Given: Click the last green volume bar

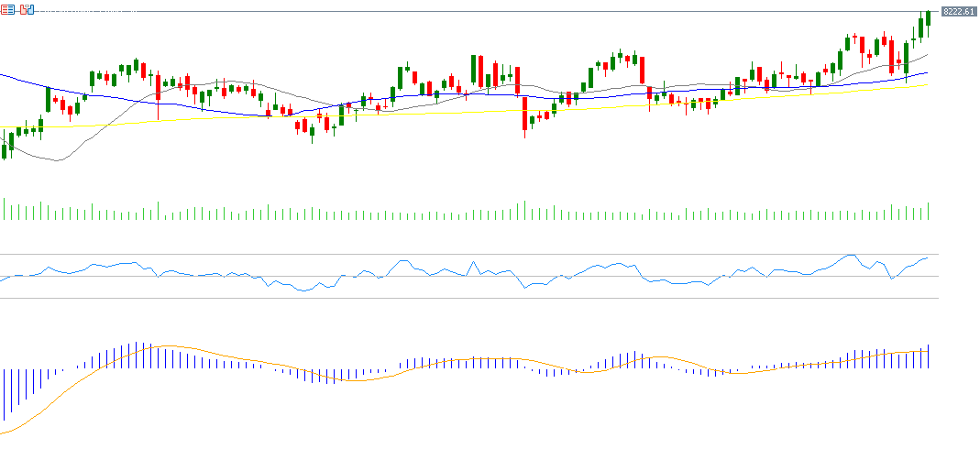Looking at the screenshot, I should point(929,212).
